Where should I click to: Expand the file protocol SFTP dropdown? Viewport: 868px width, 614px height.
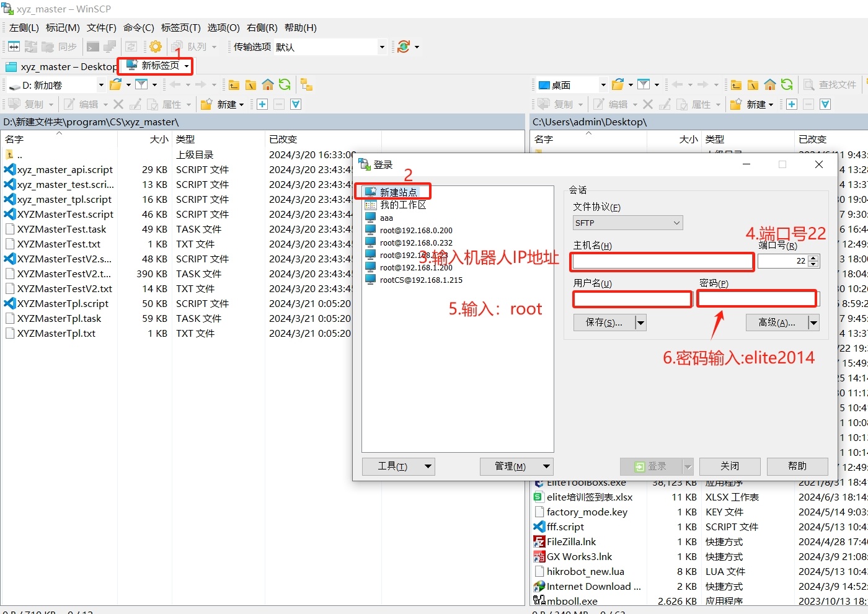point(676,223)
